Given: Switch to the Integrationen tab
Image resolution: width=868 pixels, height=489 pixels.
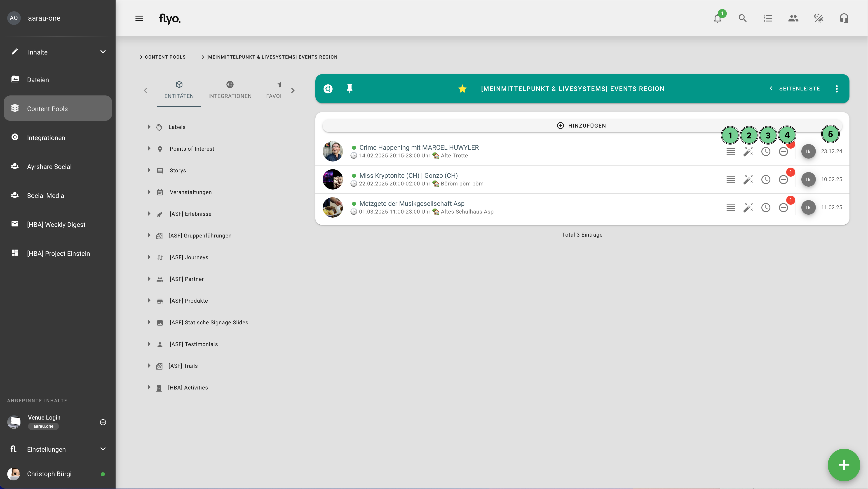Looking at the screenshot, I should 230,90.
